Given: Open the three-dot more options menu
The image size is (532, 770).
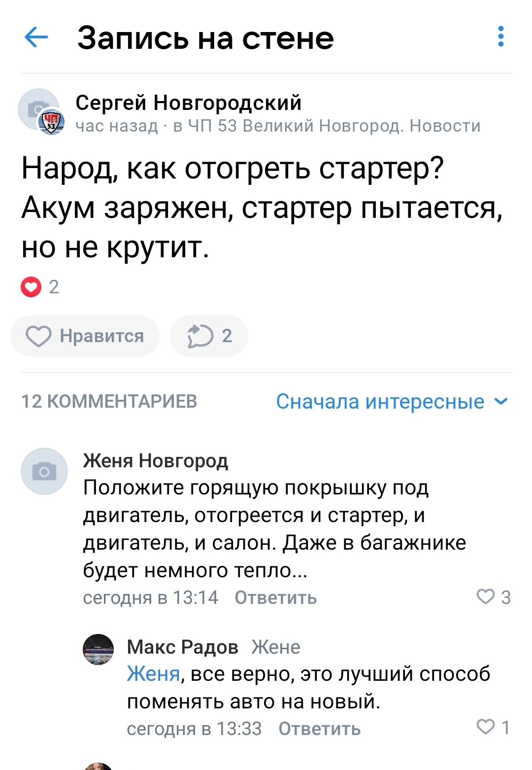Looking at the screenshot, I should 500,37.
